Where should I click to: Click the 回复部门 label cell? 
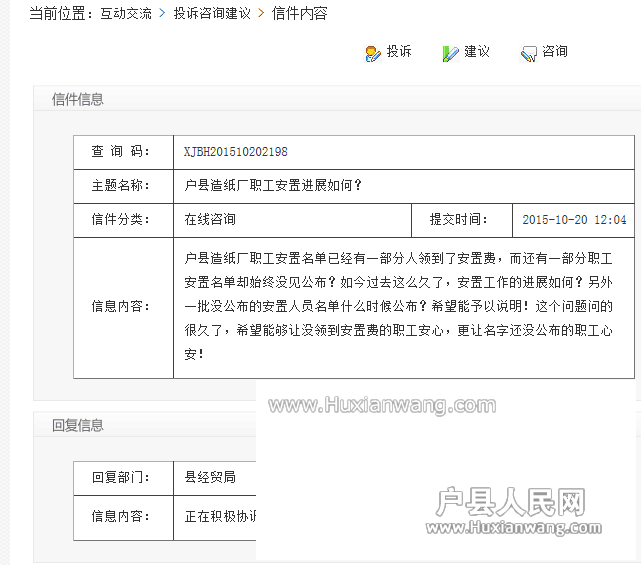coord(123,478)
